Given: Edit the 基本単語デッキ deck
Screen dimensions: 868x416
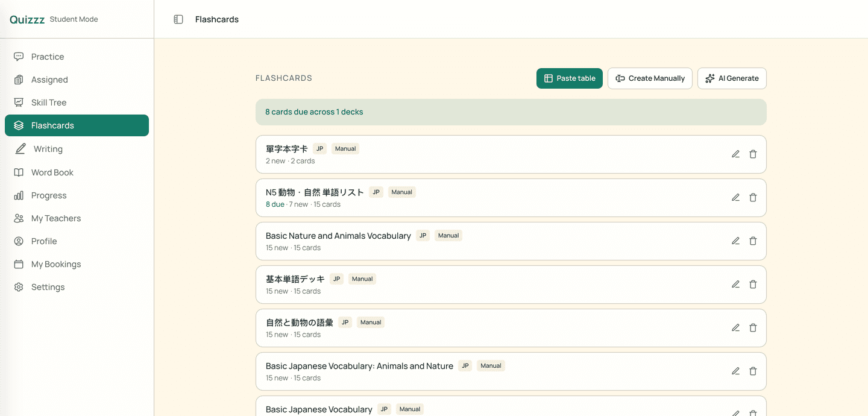Looking at the screenshot, I should [735, 285].
